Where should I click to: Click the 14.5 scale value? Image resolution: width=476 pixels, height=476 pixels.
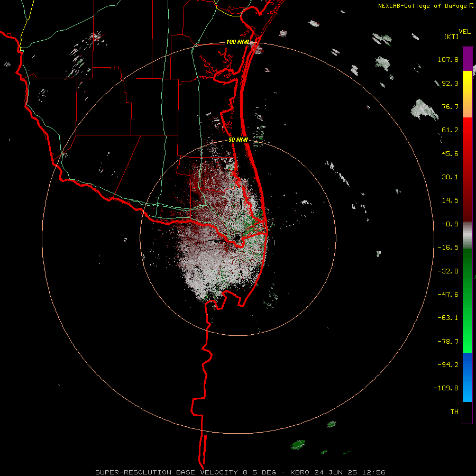[x=450, y=200]
